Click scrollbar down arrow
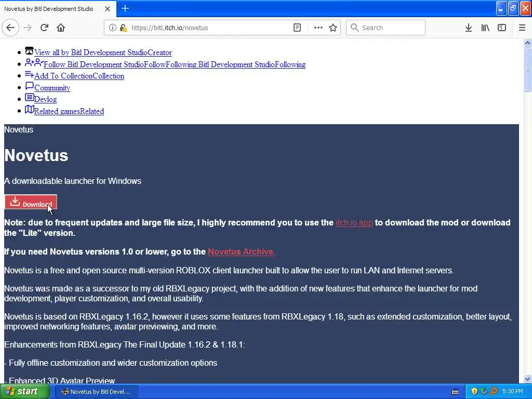 tap(527, 379)
